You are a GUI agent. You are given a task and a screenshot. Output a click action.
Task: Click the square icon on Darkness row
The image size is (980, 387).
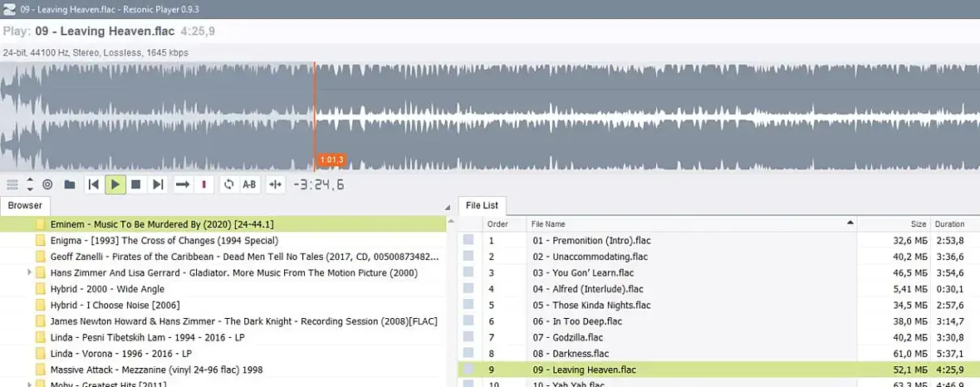tap(468, 354)
